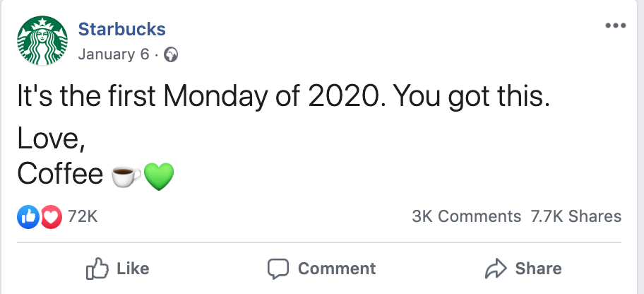Open the three-dot post options menu
The width and height of the screenshot is (644, 294).
pyautogui.click(x=616, y=26)
